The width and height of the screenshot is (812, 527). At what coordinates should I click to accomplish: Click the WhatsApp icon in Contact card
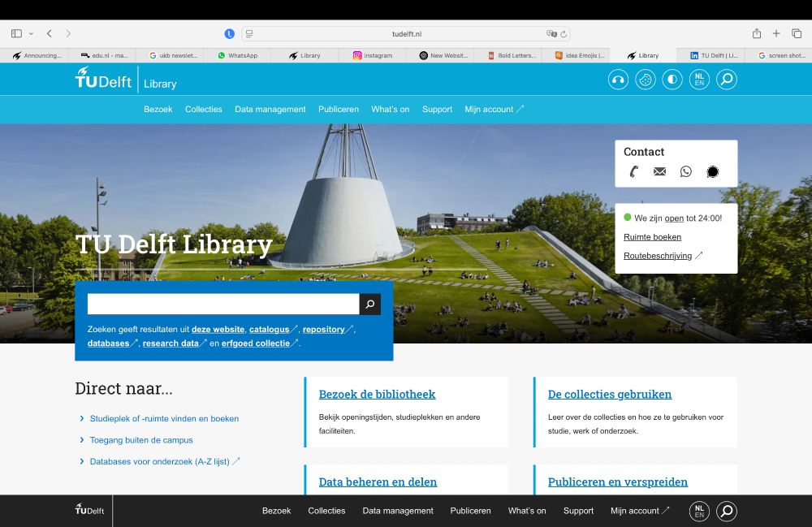(685, 171)
